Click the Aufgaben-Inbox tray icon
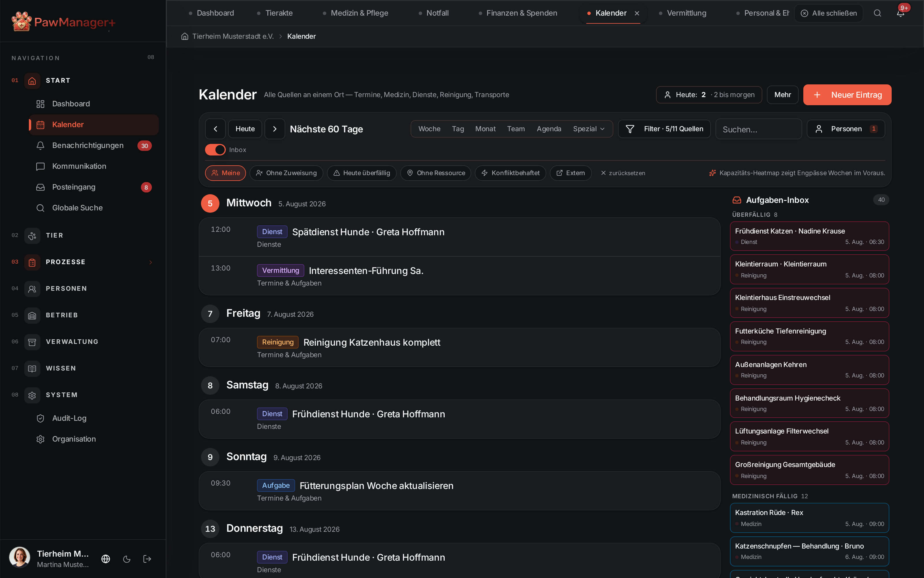924x578 pixels. click(x=737, y=200)
